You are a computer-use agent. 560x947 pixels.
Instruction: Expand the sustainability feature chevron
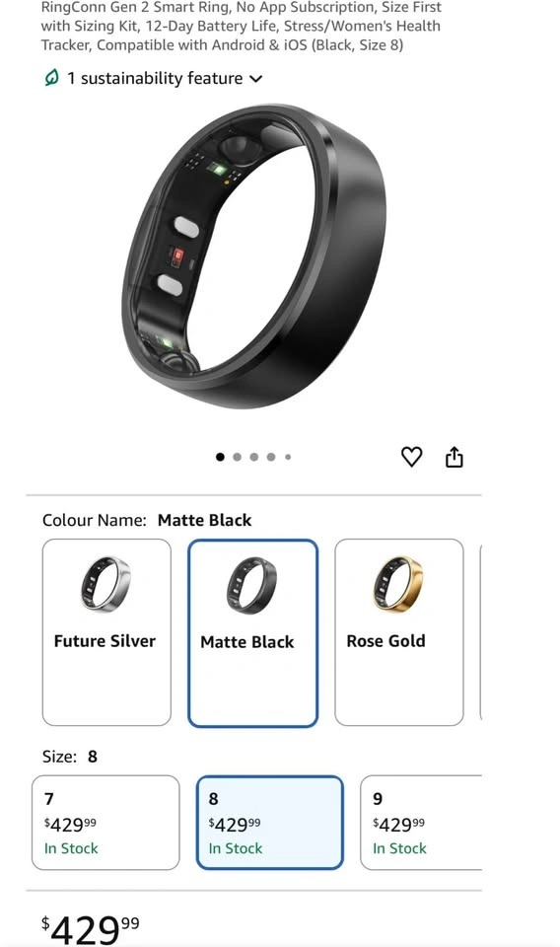256,79
